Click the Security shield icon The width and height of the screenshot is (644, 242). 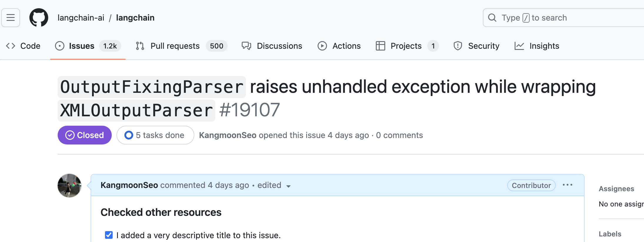pos(458,46)
